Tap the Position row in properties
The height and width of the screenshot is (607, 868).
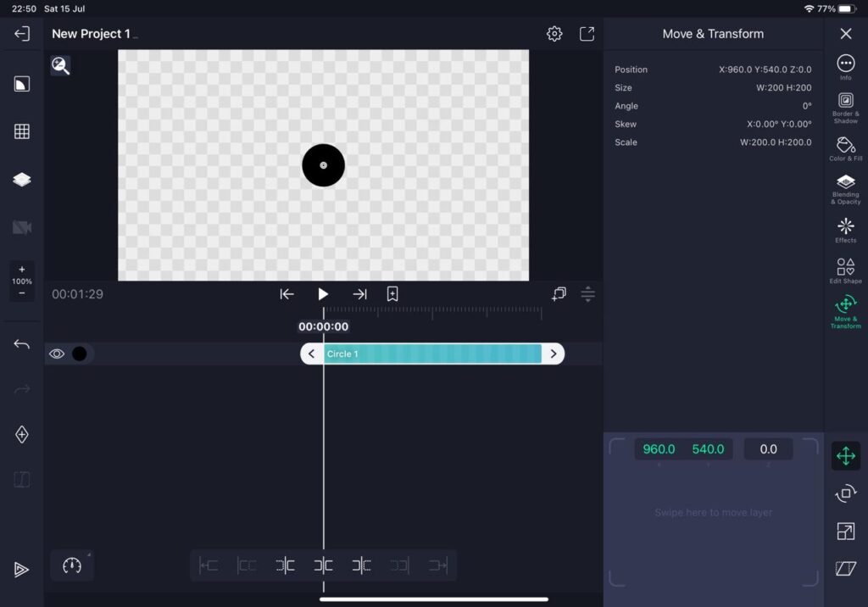(x=713, y=70)
